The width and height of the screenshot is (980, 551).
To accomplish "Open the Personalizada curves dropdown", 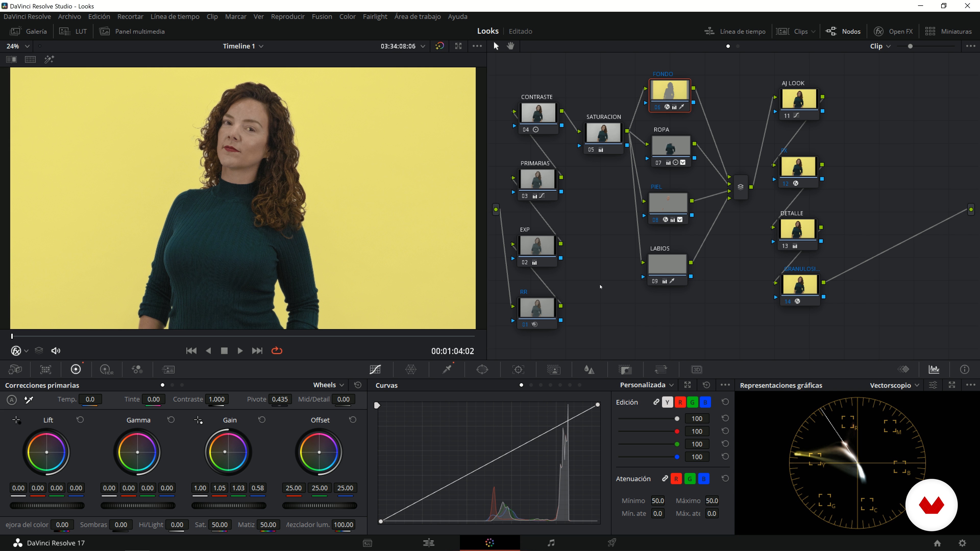I will coord(647,385).
